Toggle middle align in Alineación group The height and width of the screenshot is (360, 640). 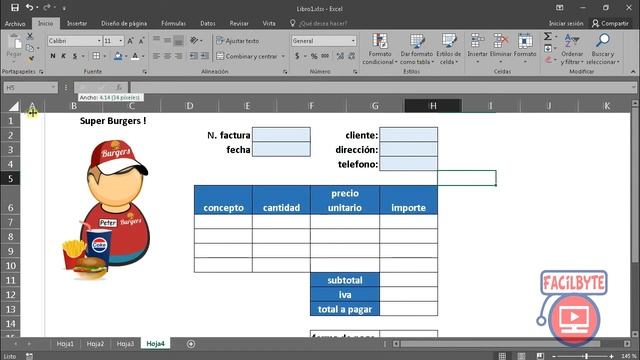pos(167,40)
